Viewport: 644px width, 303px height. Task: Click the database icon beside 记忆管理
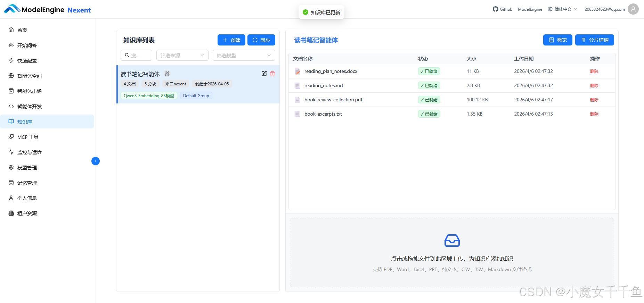[11, 183]
